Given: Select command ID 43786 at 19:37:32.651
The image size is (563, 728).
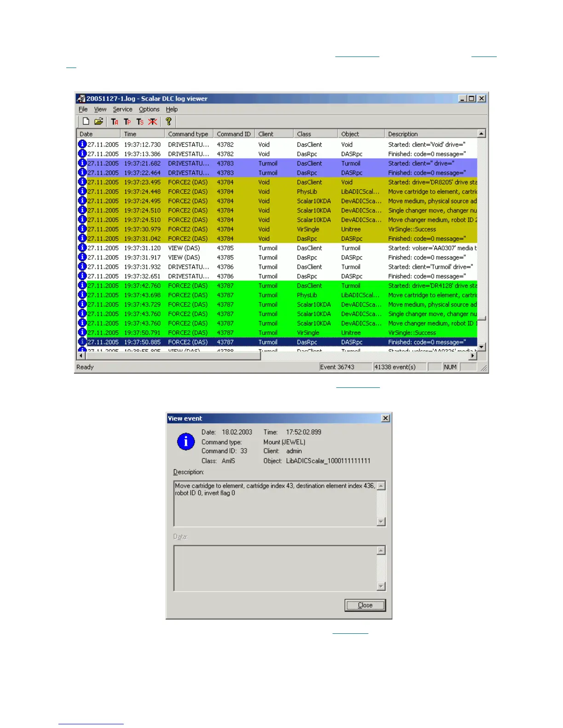Looking at the screenshot, I should (x=225, y=276).
